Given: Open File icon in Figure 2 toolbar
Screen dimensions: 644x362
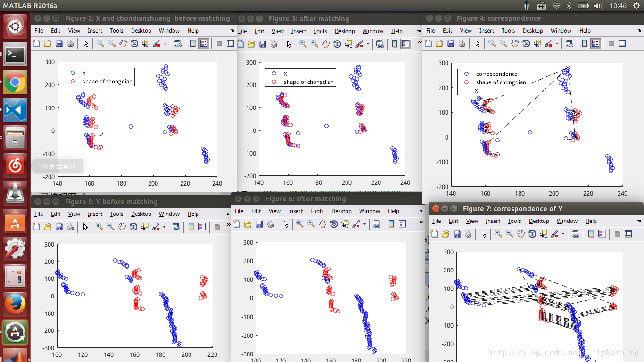Looking at the screenshot, I should 48,44.
